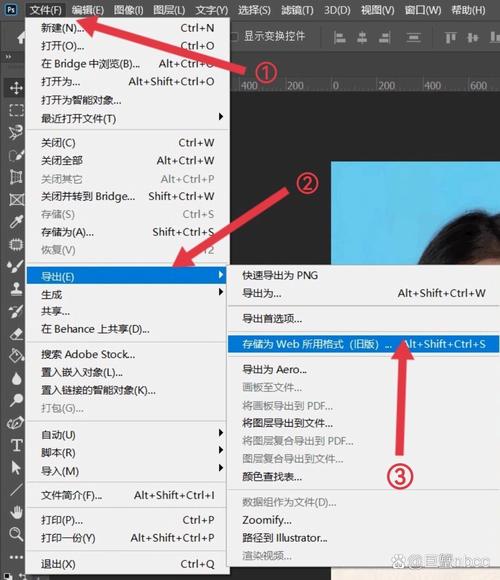The height and width of the screenshot is (580, 500).
Task: Select the Hand tool
Action: pyautogui.click(x=16, y=512)
